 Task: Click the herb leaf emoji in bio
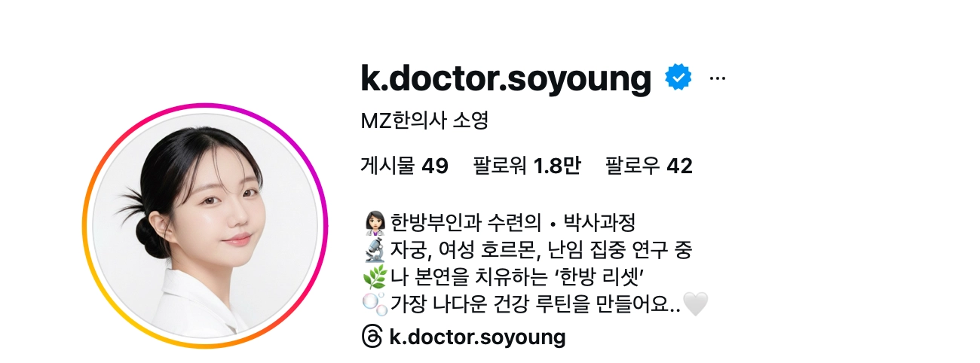pos(374,277)
